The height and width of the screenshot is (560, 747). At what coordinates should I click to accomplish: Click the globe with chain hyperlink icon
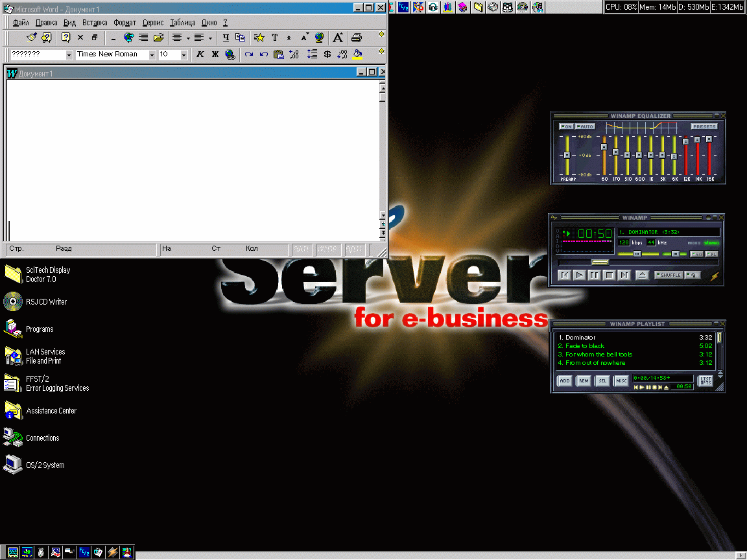230,54
